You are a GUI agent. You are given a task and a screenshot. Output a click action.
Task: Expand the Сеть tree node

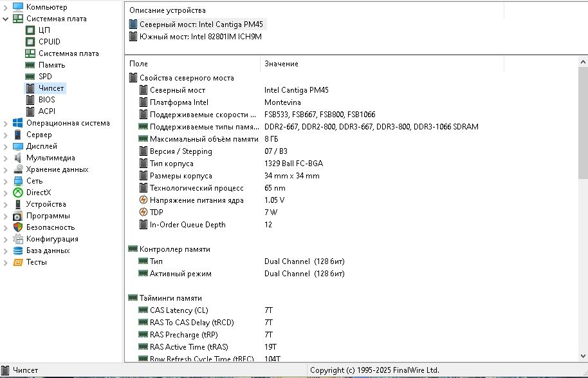click(x=5, y=182)
